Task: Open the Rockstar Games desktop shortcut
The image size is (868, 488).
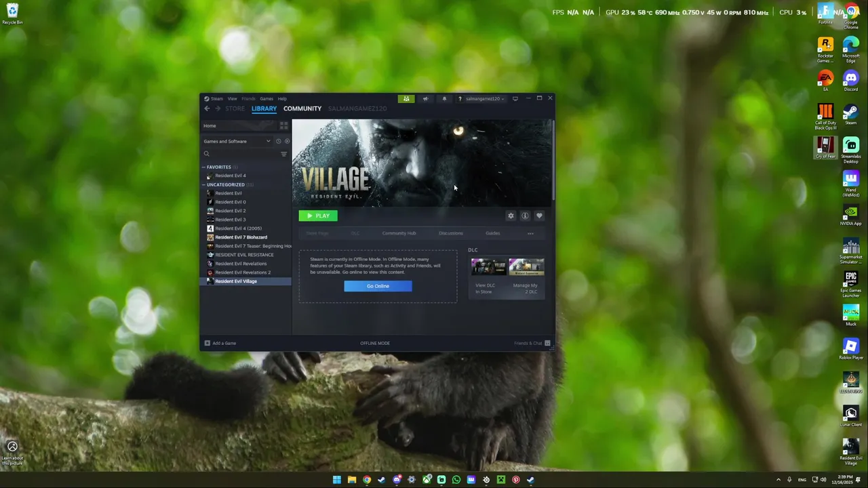Action: click(x=825, y=50)
